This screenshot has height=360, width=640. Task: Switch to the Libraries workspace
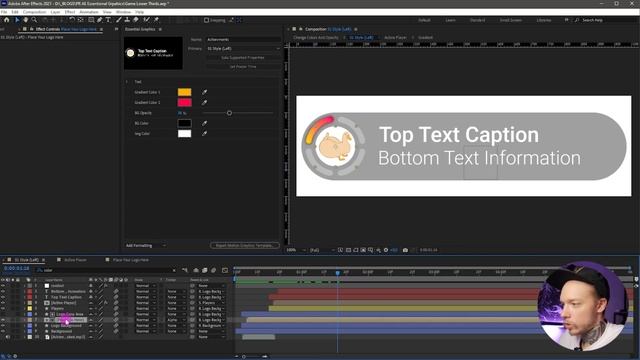(x=544, y=20)
